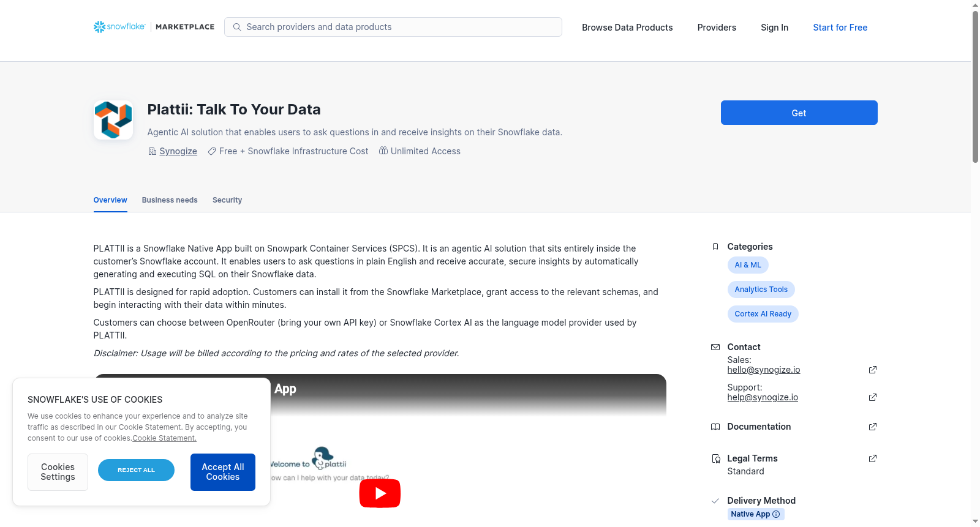Open Cookies Settings

(58, 472)
